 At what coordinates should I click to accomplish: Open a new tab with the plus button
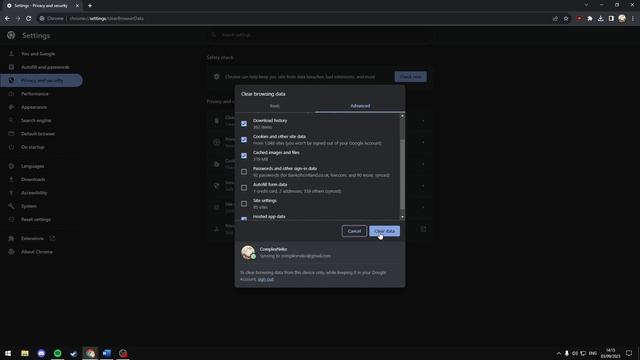click(90, 6)
